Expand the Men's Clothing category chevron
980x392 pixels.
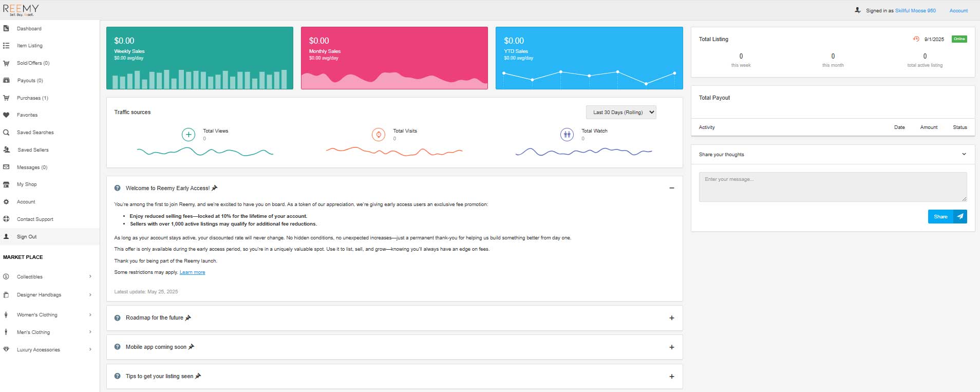click(90, 332)
